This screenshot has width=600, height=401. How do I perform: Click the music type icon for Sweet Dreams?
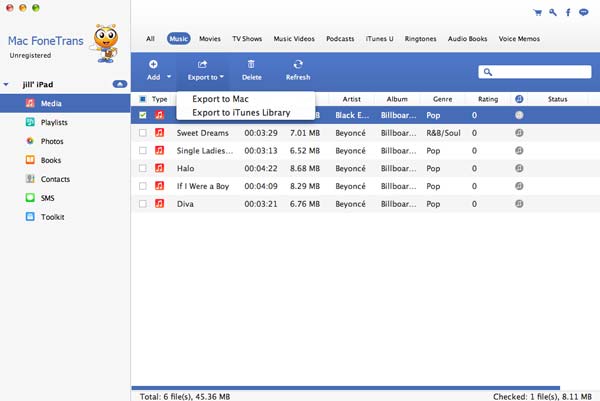click(x=160, y=133)
